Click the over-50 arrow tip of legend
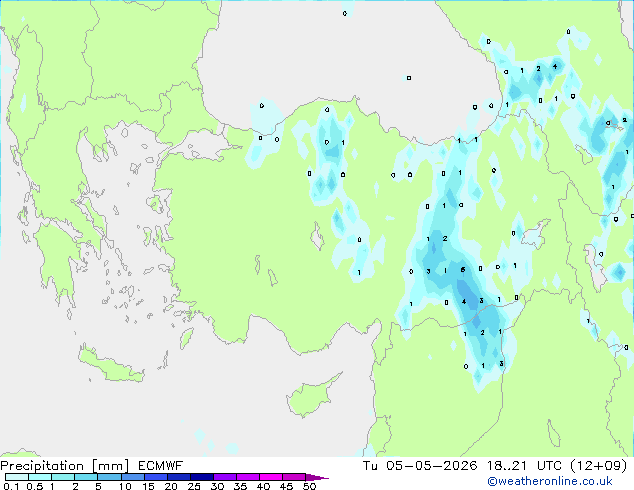Viewport: 634px width, 490px height. pos(317,477)
